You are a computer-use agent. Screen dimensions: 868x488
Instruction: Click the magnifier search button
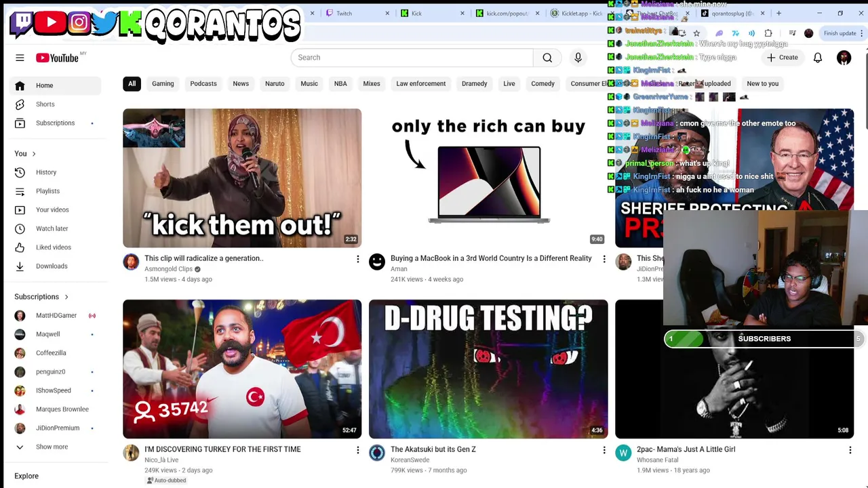tap(547, 58)
